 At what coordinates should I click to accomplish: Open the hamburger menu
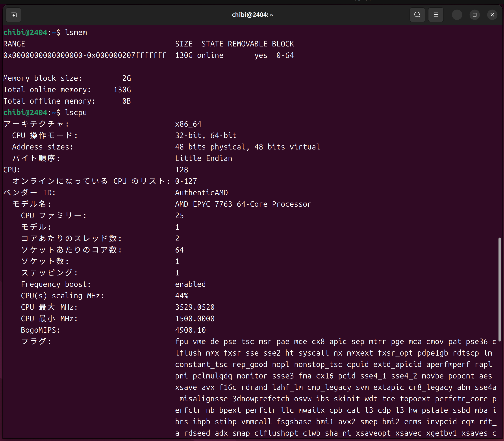coord(435,15)
